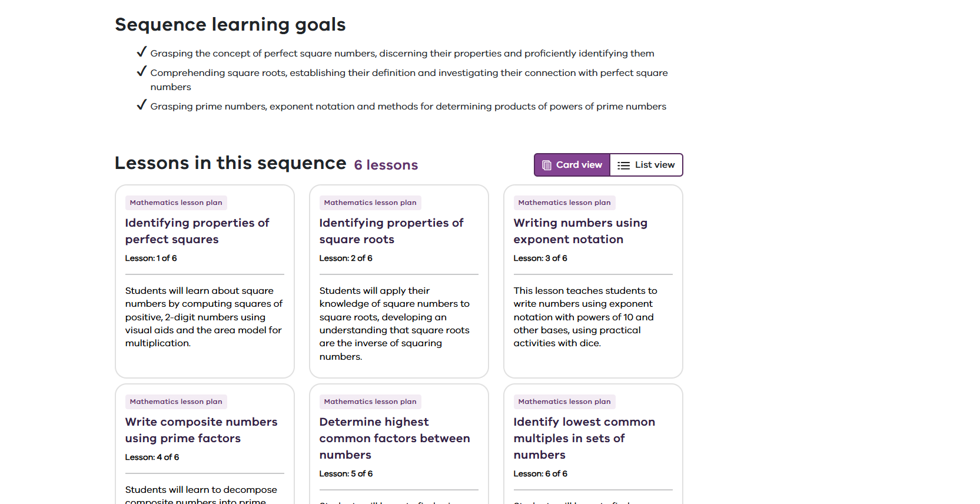Click the checkmark beside the prime numbers goal
This screenshot has width=980, height=504.
pos(141,105)
